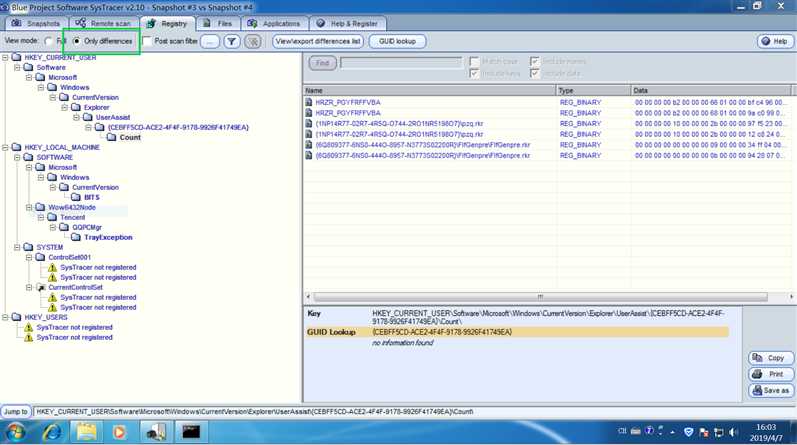Select first HRZR_PGYFRFFVBA value row
This screenshot has width=797, height=445.
click(x=547, y=102)
